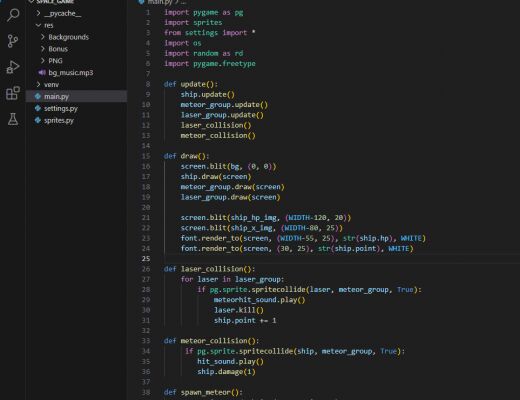
Task: Click 'import random as rd' line
Action: [x=204, y=53]
